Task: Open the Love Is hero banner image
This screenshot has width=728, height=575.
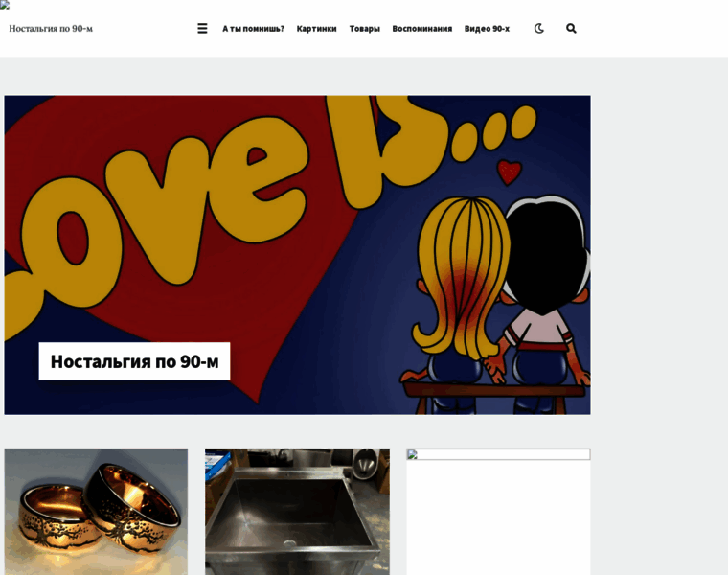Action: (x=297, y=255)
